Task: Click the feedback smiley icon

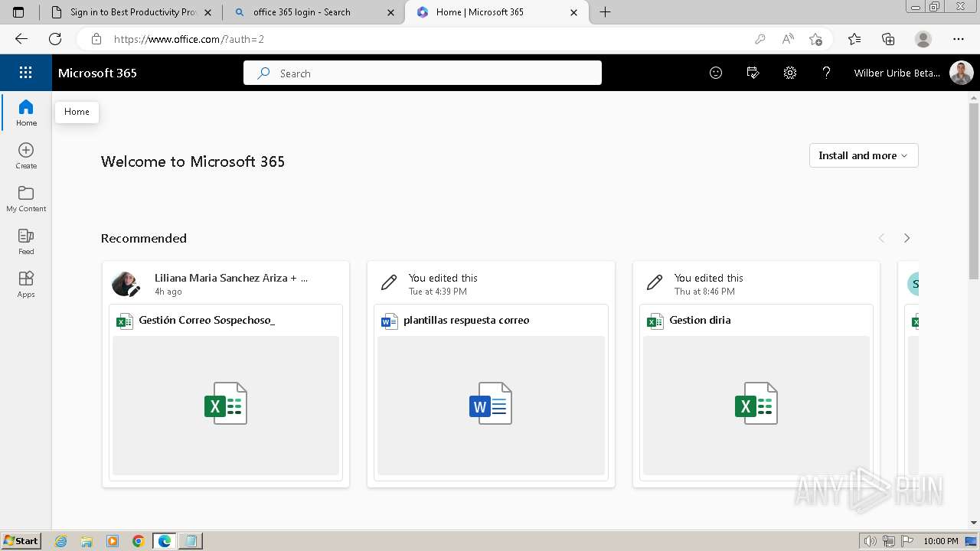Action: pyautogui.click(x=716, y=73)
